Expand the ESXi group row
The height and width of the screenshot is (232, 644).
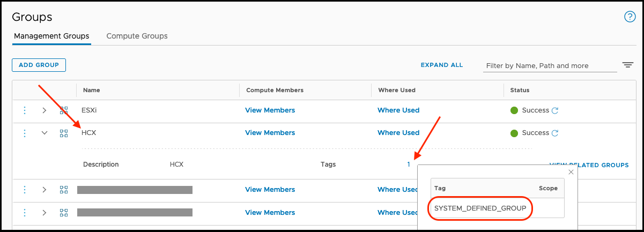click(x=45, y=110)
